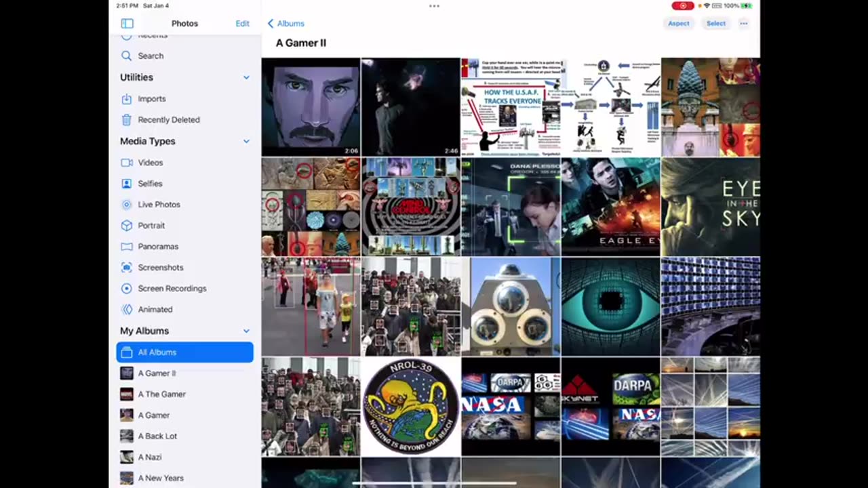This screenshot has width=868, height=488.
Task: Open the triple-lens surveillance camera thumbnail
Action: point(511,306)
